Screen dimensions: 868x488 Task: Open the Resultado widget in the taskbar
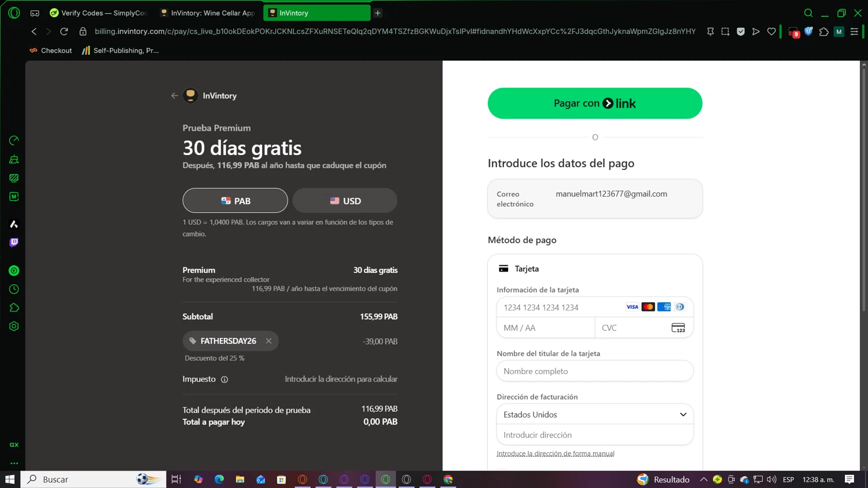tap(663, 479)
